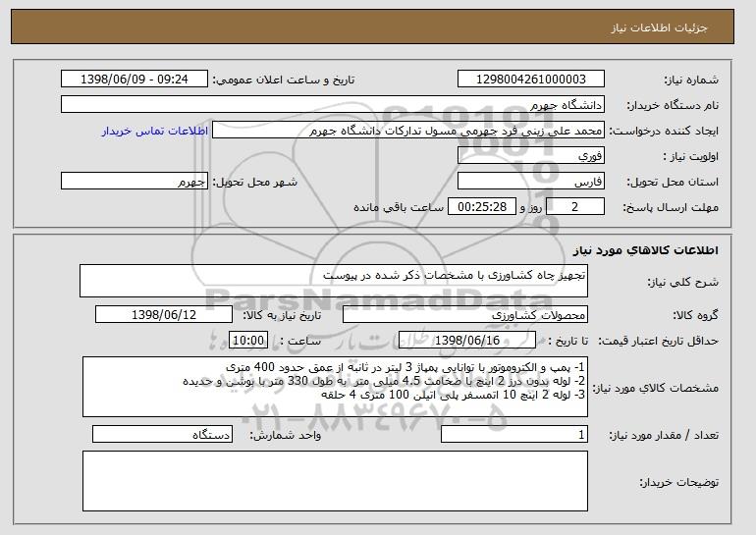Viewport: 756px width, 535px height.
Task: Click the need date field 1398/06/12
Action: pyautogui.click(x=164, y=315)
